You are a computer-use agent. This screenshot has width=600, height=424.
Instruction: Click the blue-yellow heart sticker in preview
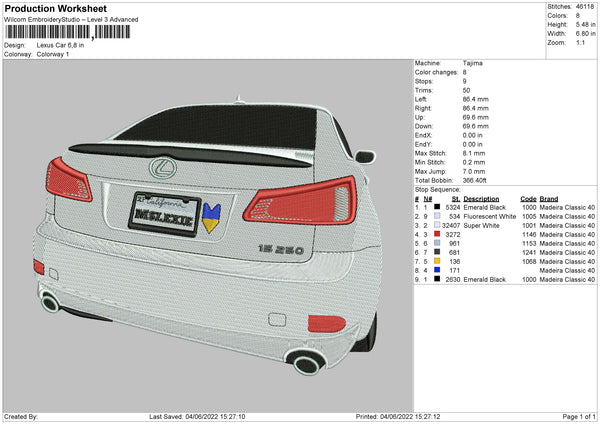pos(211,218)
